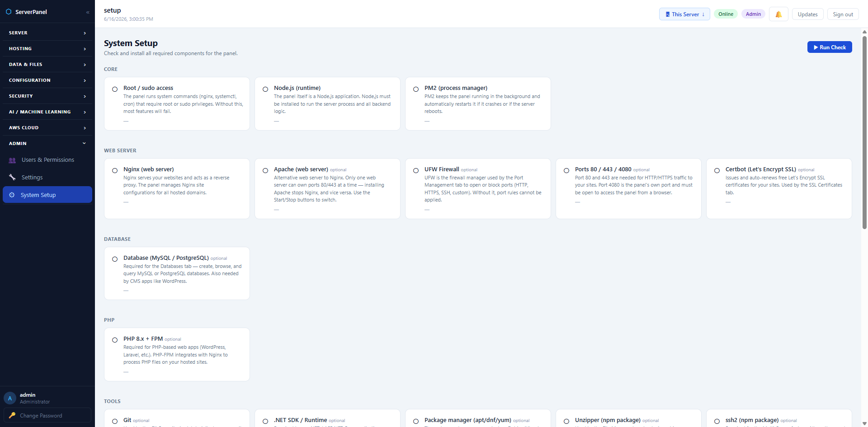Expand the HOSTING sidebar section

[x=47, y=49]
